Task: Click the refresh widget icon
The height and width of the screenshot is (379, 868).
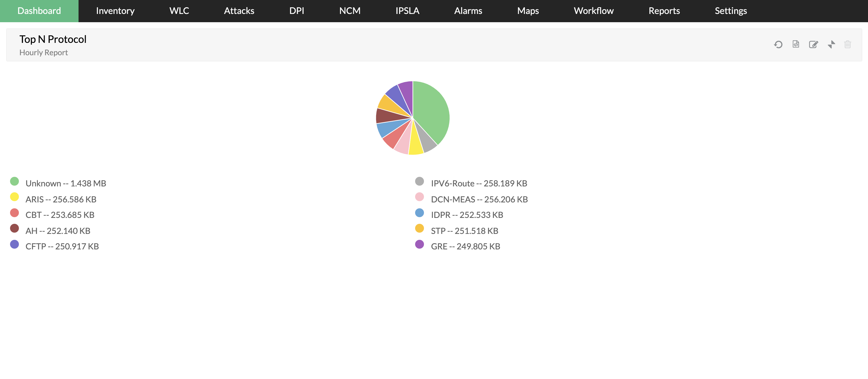Action: [x=778, y=44]
